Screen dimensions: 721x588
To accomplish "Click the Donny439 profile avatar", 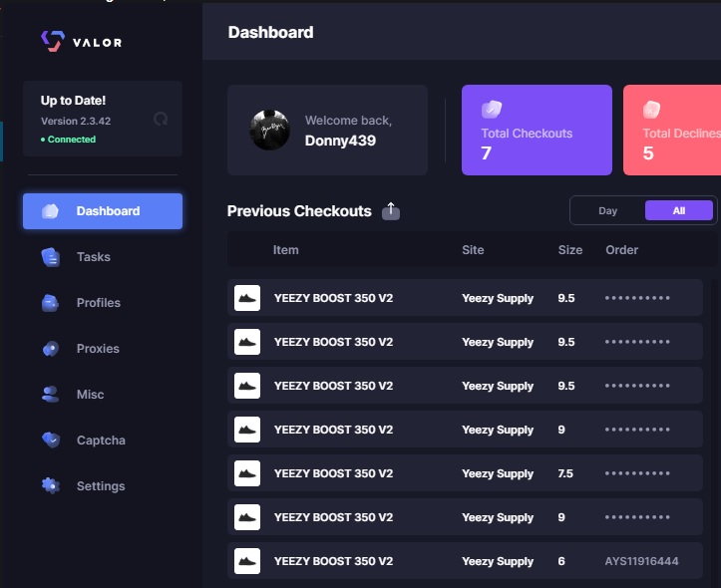I will pos(270,130).
